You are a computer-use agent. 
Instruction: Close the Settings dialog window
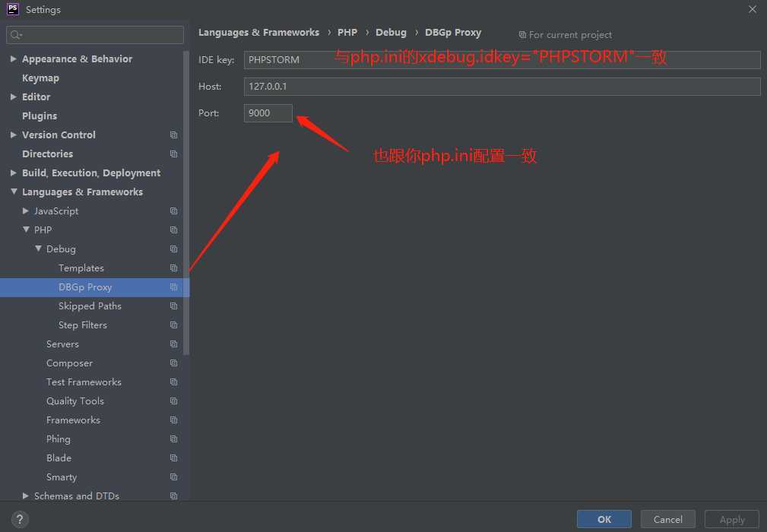(753, 9)
